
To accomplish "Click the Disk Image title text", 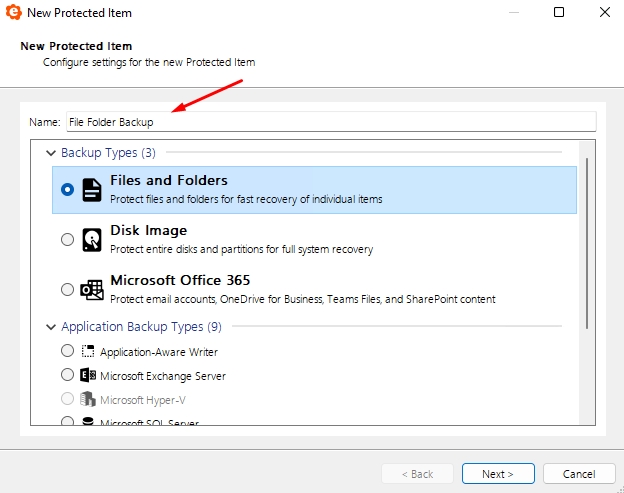I will (x=148, y=230).
